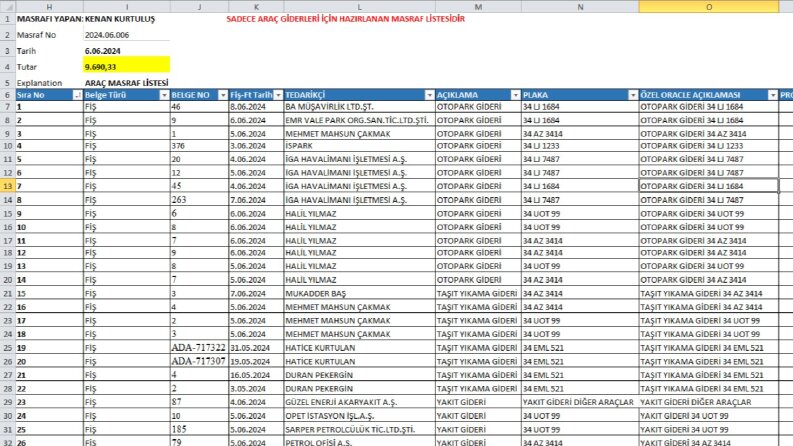
Task: Click selected cell OTOPARK GİDERİ 34 LJ 1684 row 13
Action: tap(709, 186)
